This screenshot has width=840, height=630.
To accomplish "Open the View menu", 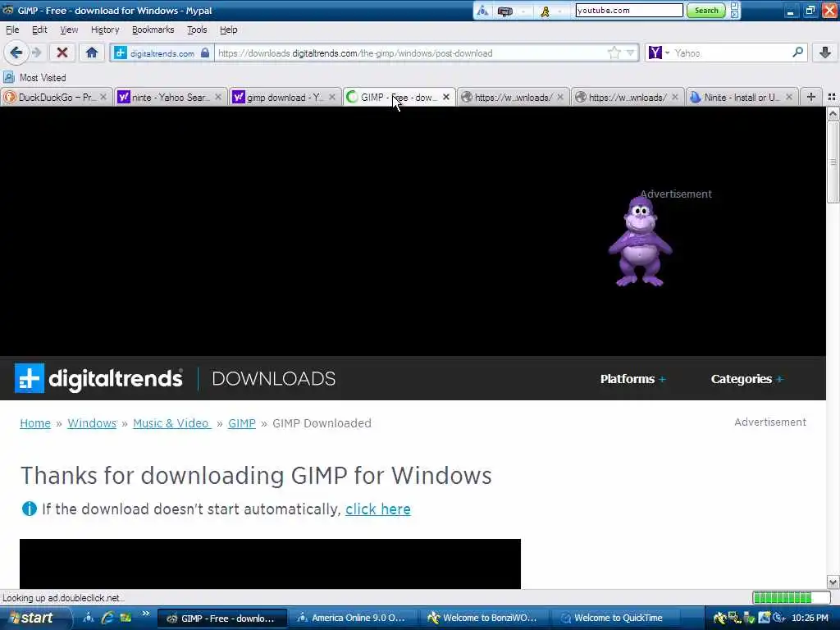I will click(69, 30).
